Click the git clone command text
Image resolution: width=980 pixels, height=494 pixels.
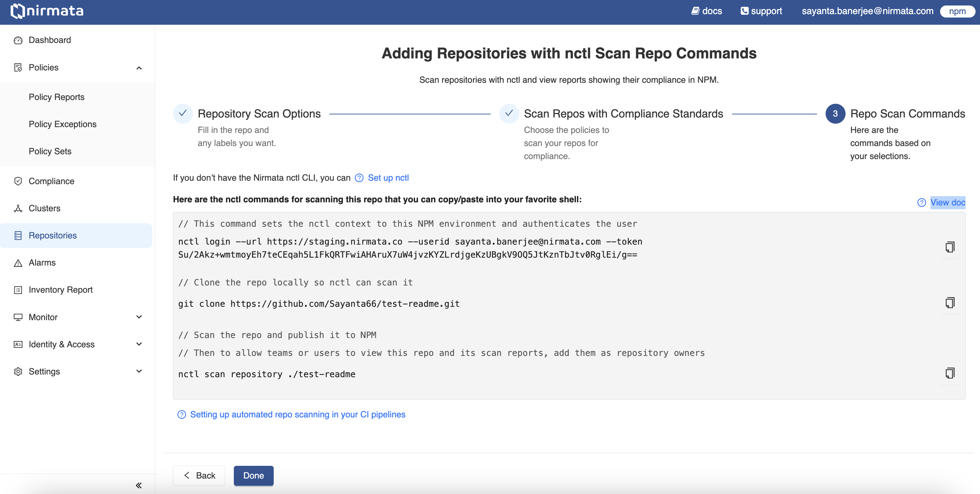[319, 304]
